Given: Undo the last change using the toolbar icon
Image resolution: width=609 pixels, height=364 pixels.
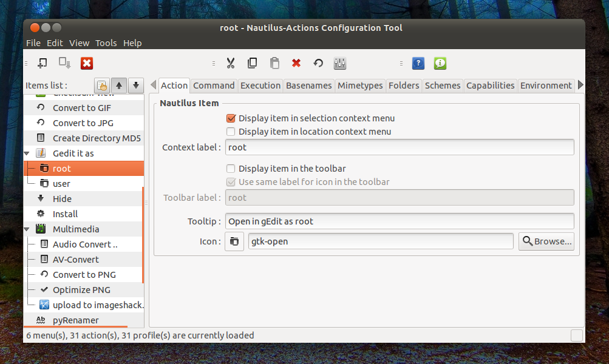Looking at the screenshot, I should pos(318,62).
